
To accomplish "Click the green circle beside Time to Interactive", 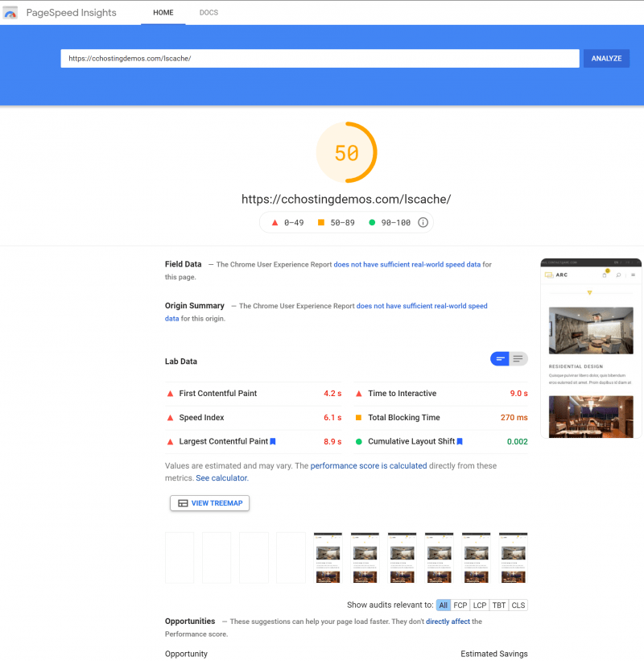I will tap(360, 394).
